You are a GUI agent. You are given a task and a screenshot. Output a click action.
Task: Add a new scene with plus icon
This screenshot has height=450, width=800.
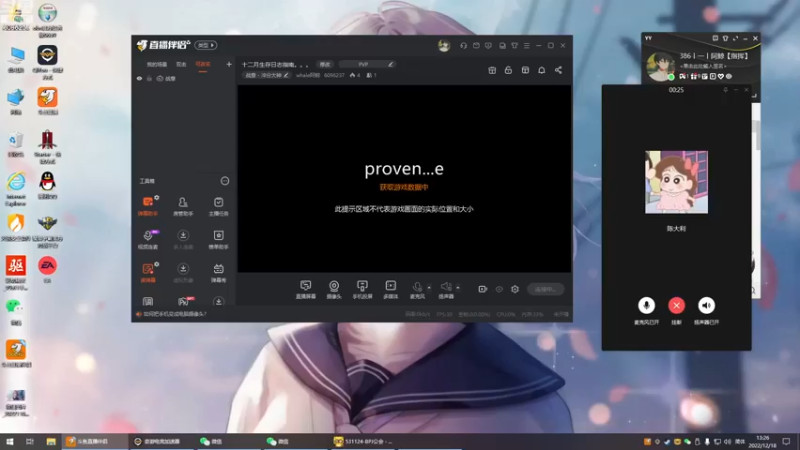pyautogui.click(x=229, y=64)
